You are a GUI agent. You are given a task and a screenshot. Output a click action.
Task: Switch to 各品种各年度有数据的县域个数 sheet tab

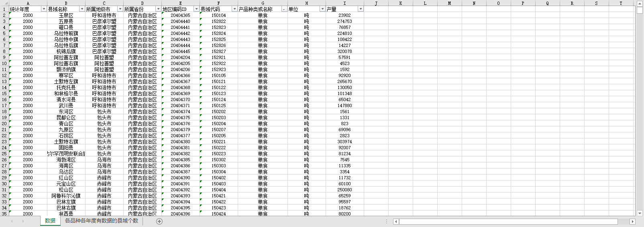click(x=102, y=221)
